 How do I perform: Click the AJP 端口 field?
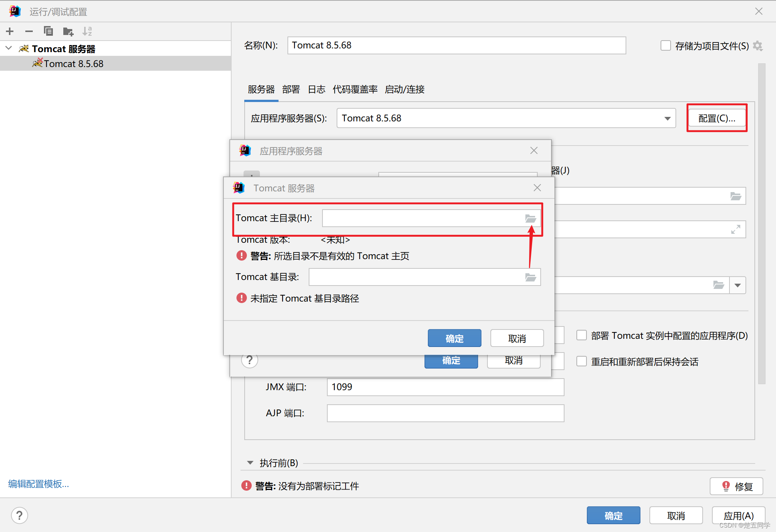445,413
